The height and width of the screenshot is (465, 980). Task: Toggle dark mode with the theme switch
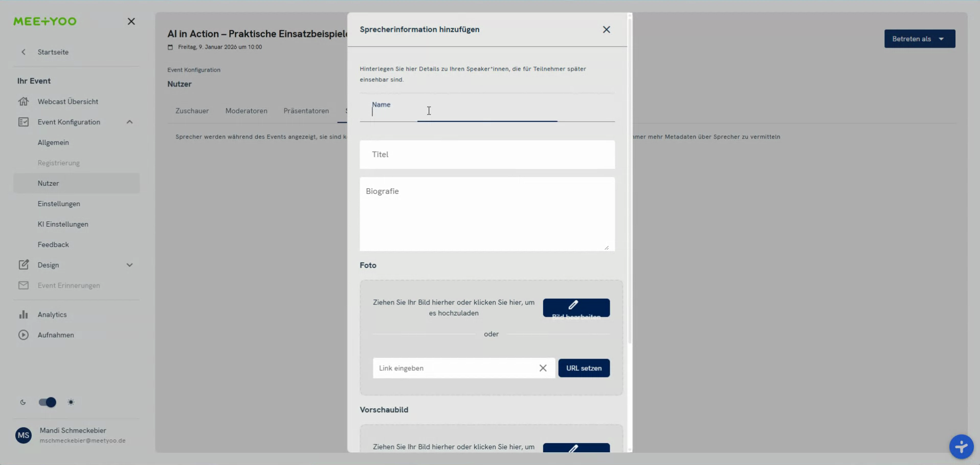tap(47, 403)
